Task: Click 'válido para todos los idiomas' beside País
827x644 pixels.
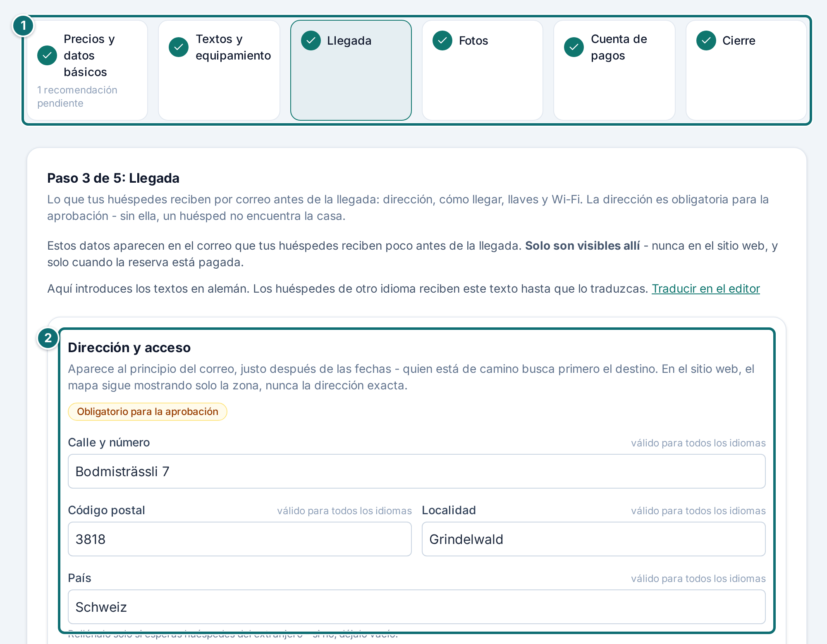Action: click(x=698, y=579)
